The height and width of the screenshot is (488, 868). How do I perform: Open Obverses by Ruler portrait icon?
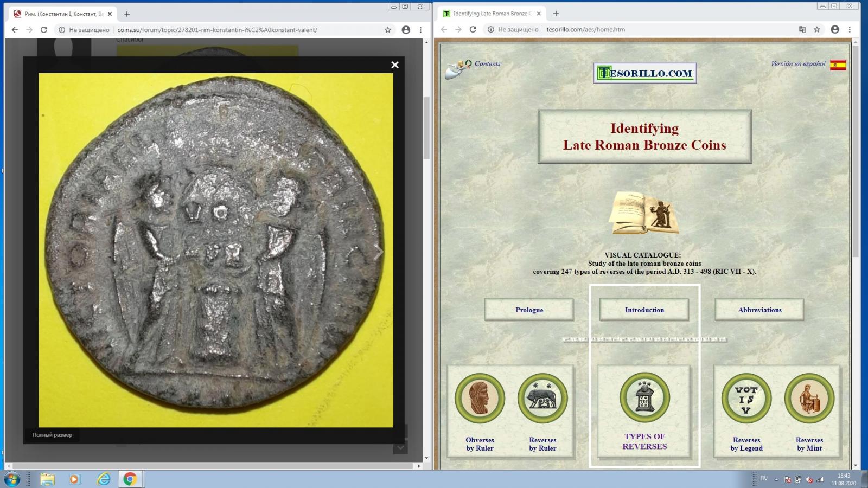coord(480,399)
